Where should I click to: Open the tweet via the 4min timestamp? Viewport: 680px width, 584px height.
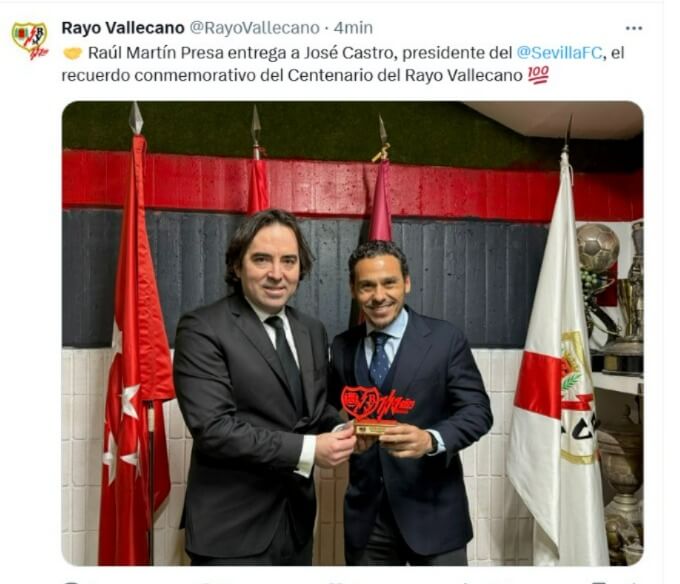353,28
